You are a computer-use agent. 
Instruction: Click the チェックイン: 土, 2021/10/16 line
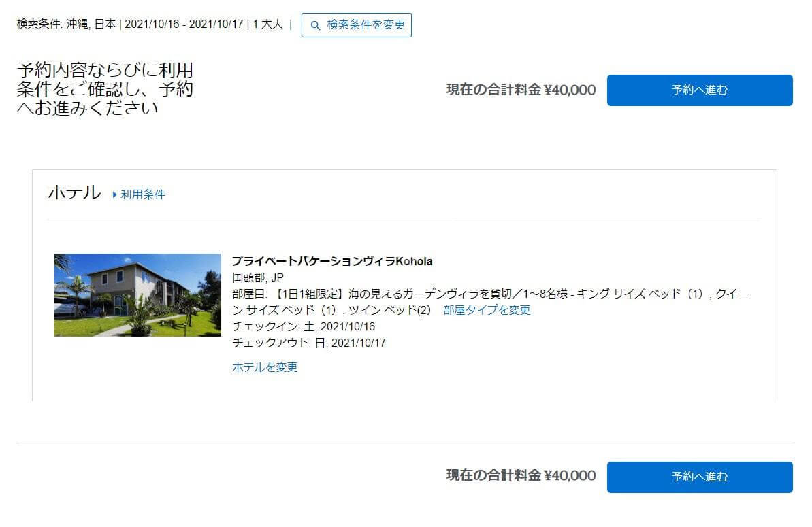pos(304,326)
